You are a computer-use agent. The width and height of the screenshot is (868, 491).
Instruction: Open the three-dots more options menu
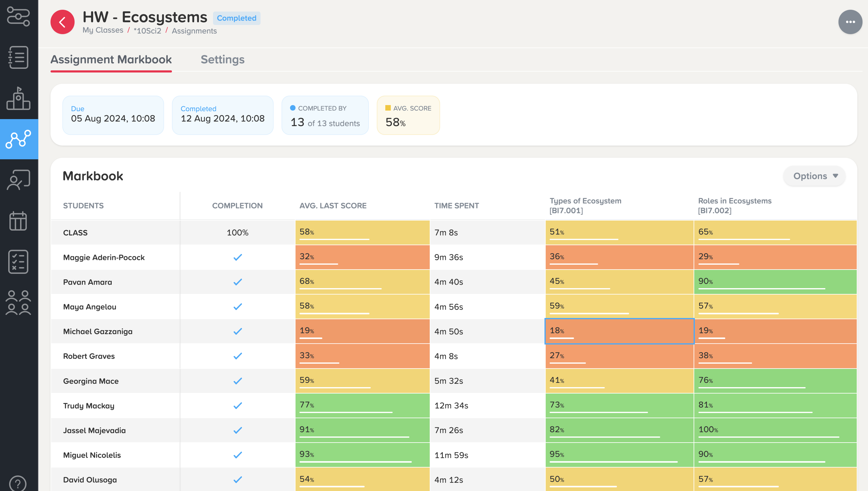click(x=850, y=22)
